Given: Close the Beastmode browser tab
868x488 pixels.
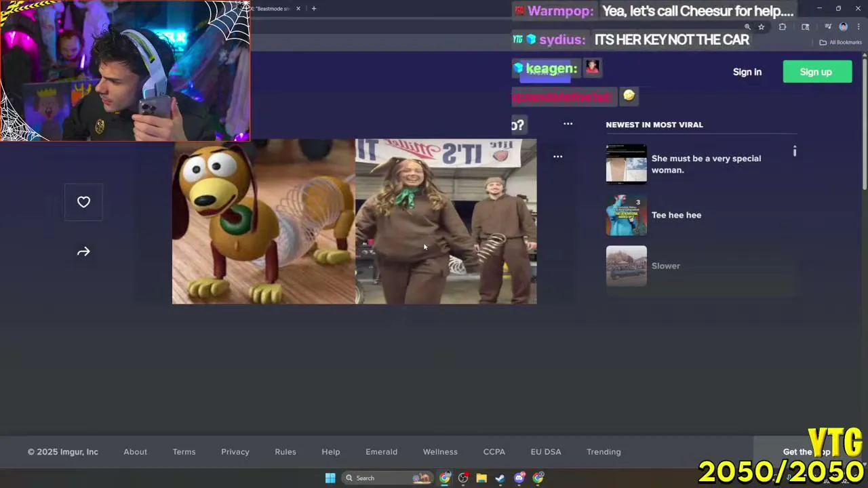Looking at the screenshot, I should pos(298,9).
